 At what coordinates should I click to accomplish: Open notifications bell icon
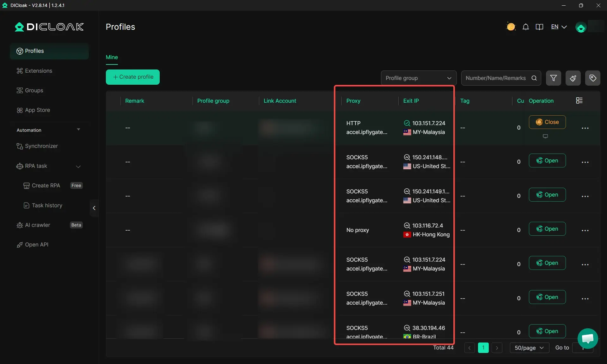tap(525, 27)
